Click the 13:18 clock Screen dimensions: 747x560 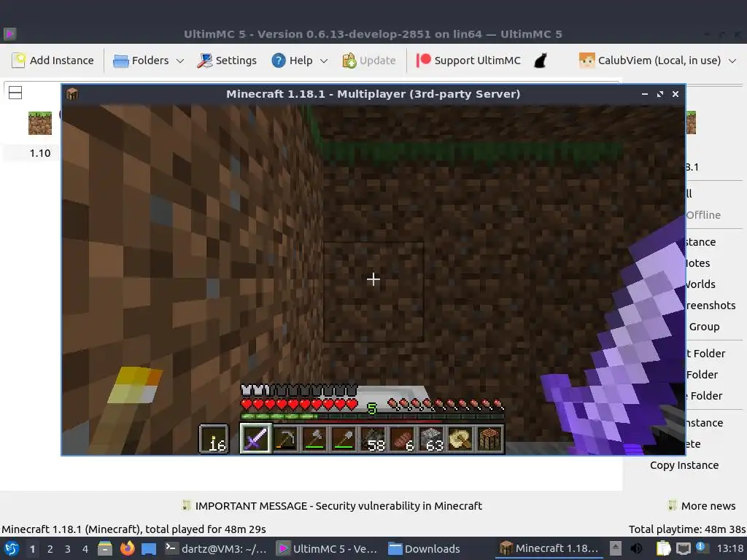click(x=729, y=548)
